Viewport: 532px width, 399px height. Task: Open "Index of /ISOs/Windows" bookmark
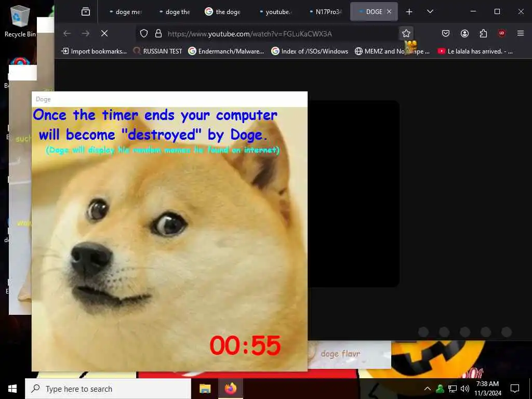(310, 51)
